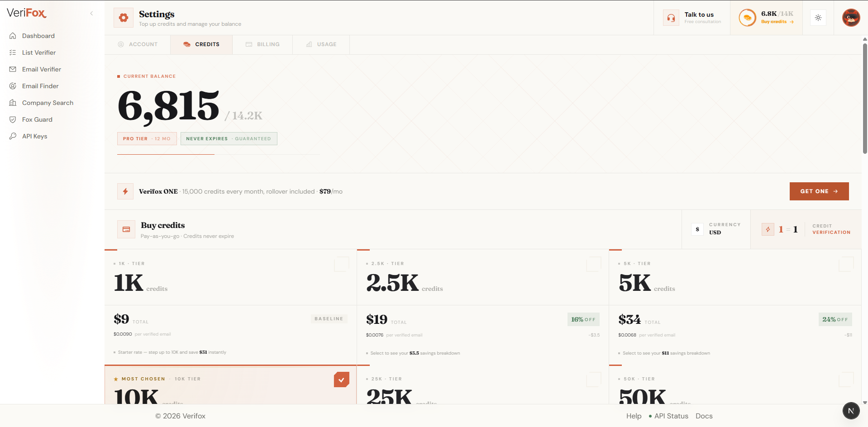868x427 pixels.
Task: Click the Talk to us headset icon
Action: tap(671, 18)
